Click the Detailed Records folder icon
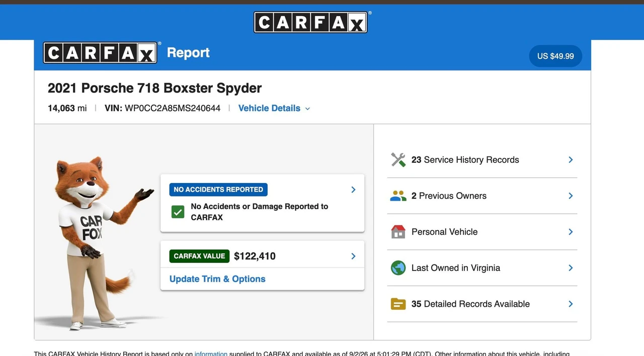This screenshot has width=644, height=356. tap(398, 304)
